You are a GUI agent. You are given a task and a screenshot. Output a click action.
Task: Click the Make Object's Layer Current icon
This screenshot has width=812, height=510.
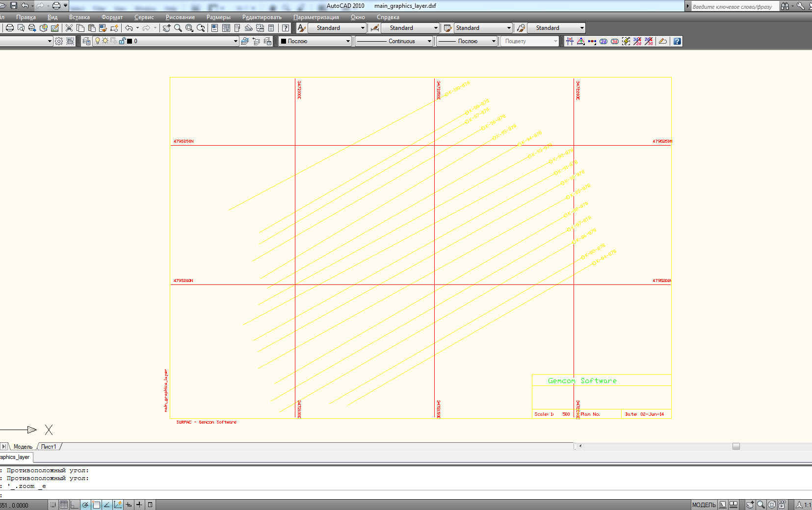click(x=245, y=41)
